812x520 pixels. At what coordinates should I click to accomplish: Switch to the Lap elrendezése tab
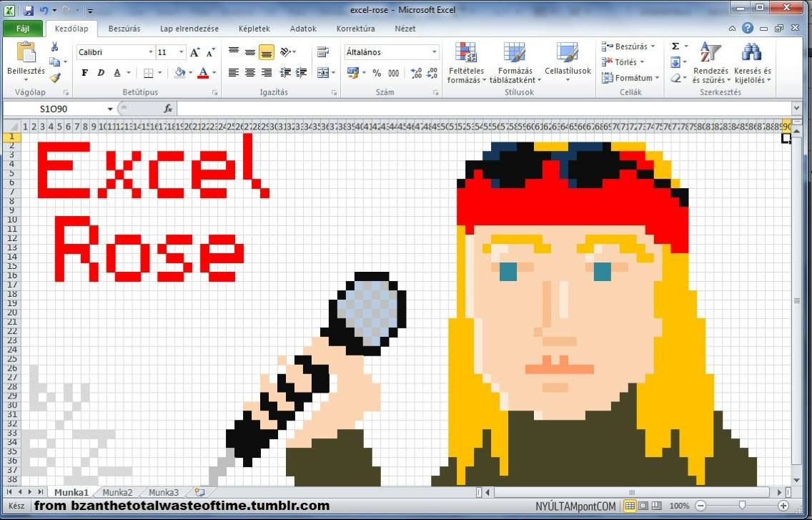tap(189, 29)
